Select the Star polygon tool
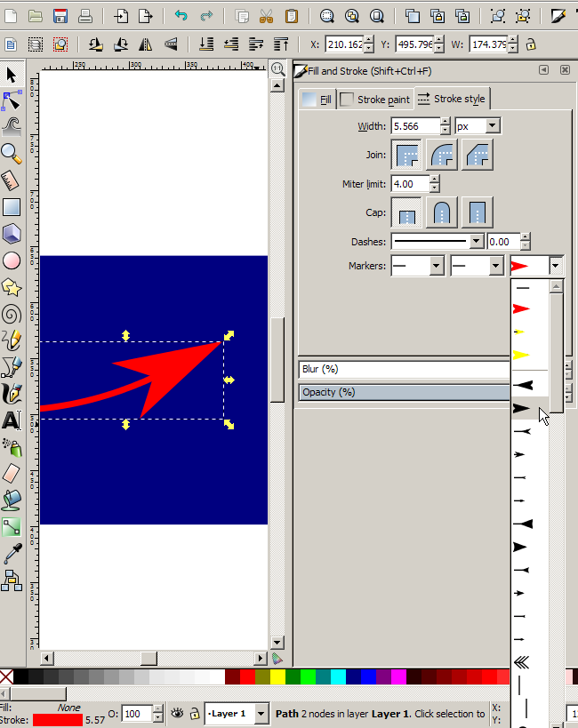The width and height of the screenshot is (578, 728). point(12,288)
